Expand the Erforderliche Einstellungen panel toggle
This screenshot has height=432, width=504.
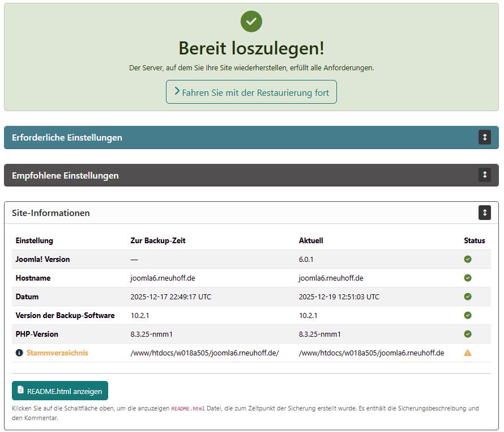[x=484, y=137]
